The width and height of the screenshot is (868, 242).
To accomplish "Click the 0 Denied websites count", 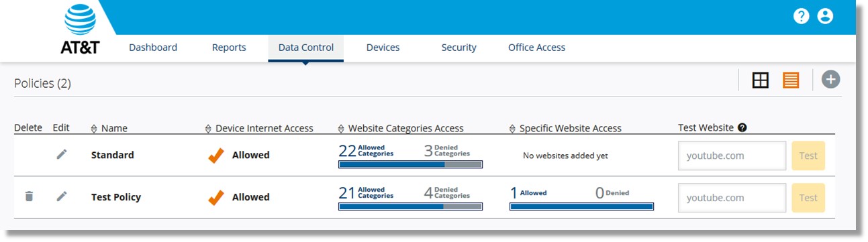I will coord(612,193).
